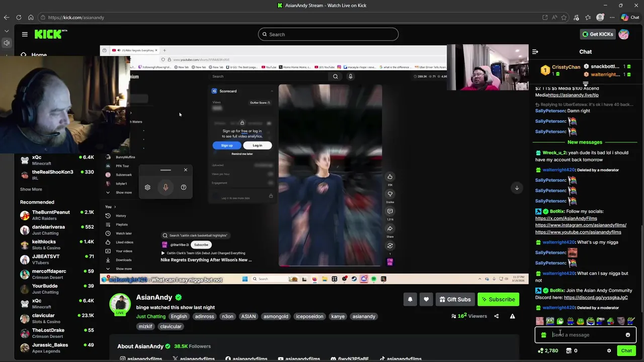Click first pink emote in quick emote row

pyautogui.click(x=540, y=321)
